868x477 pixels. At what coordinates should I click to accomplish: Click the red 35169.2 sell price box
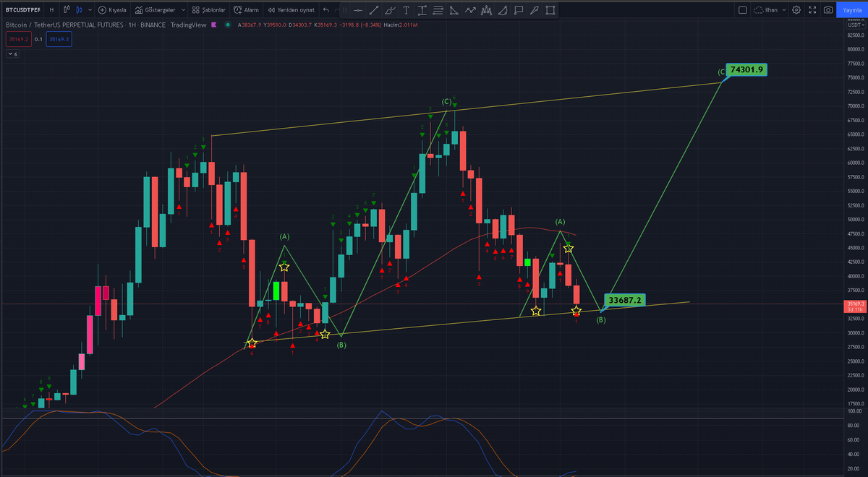[x=19, y=39]
